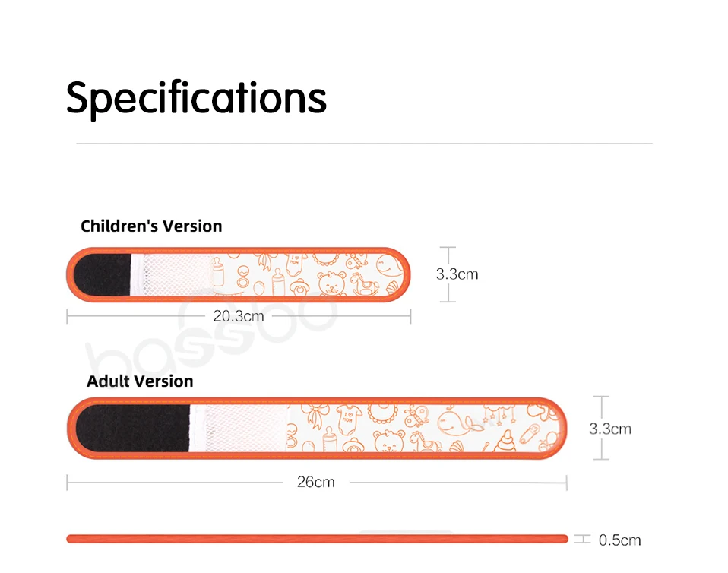The width and height of the screenshot is (728, 573).
Task: Click the 20.3cm length label
Action: pyautogui.click(x=238, y=316)
